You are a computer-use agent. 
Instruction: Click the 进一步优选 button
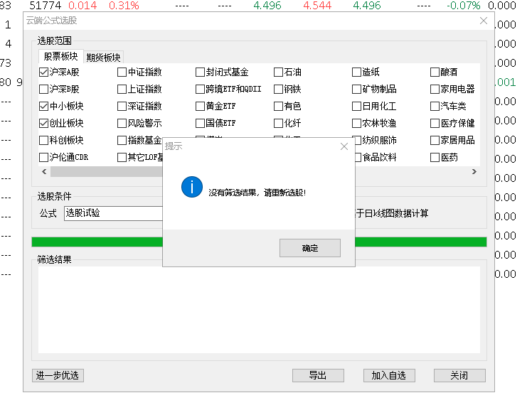(x=58, y=375)
